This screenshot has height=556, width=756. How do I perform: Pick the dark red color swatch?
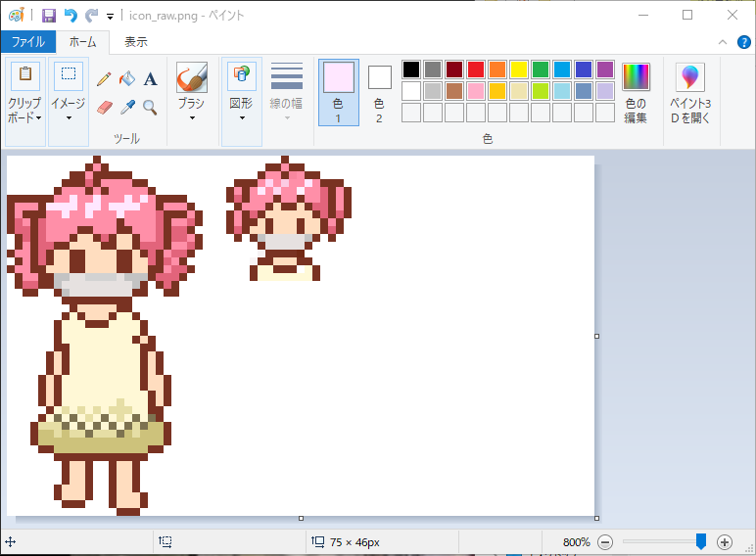(454, 69)
